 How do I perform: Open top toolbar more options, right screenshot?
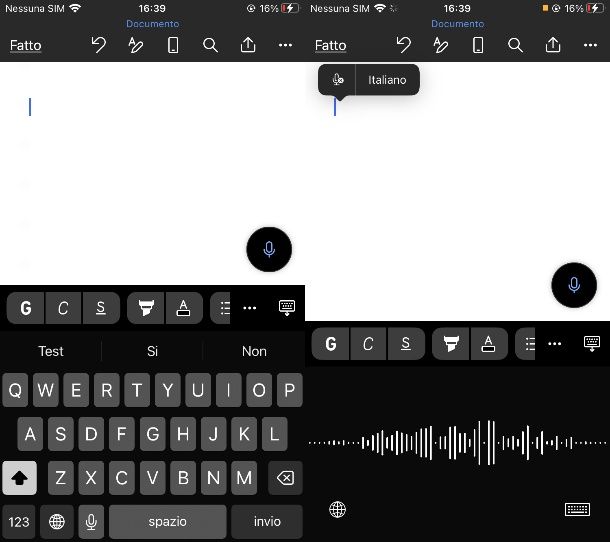[590, 45]
